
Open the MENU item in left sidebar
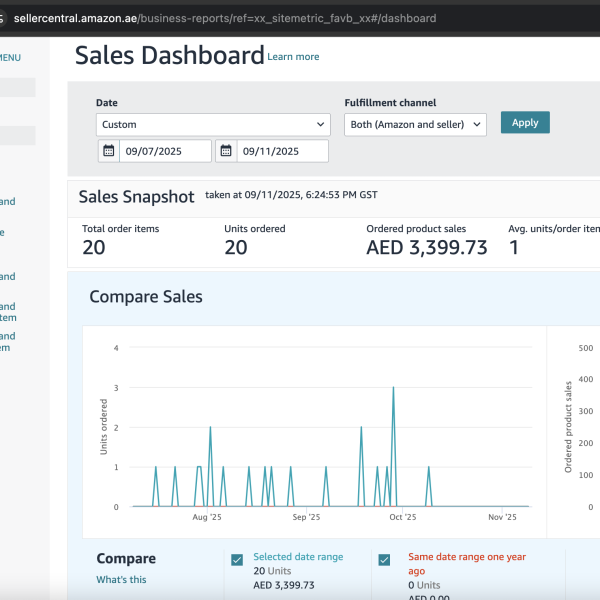coord(10,58)
